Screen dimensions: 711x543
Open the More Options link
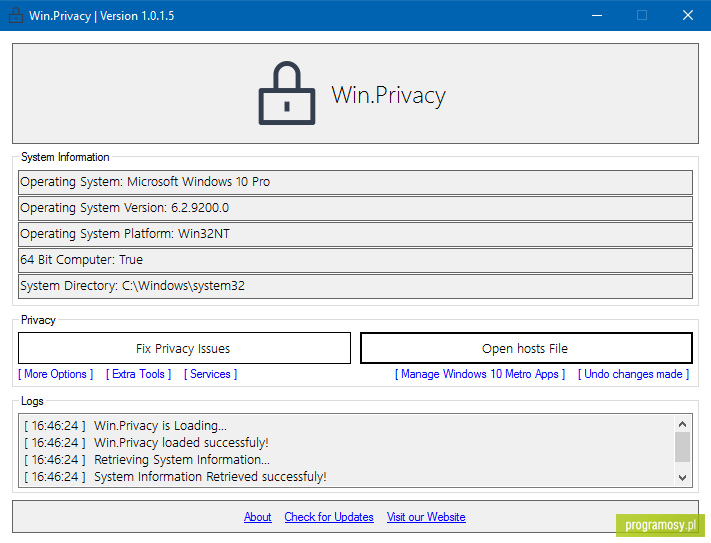[55, 374]
